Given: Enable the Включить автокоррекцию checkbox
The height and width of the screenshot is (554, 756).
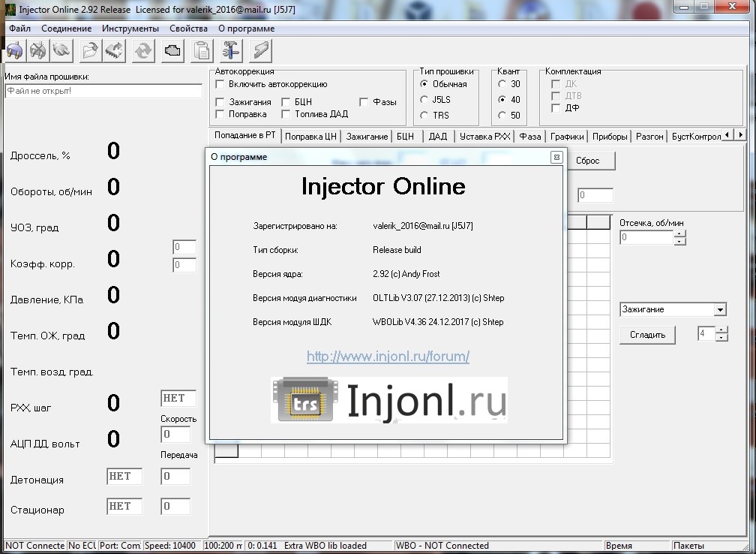Looking at the screenshot, I should coord(220,84).
